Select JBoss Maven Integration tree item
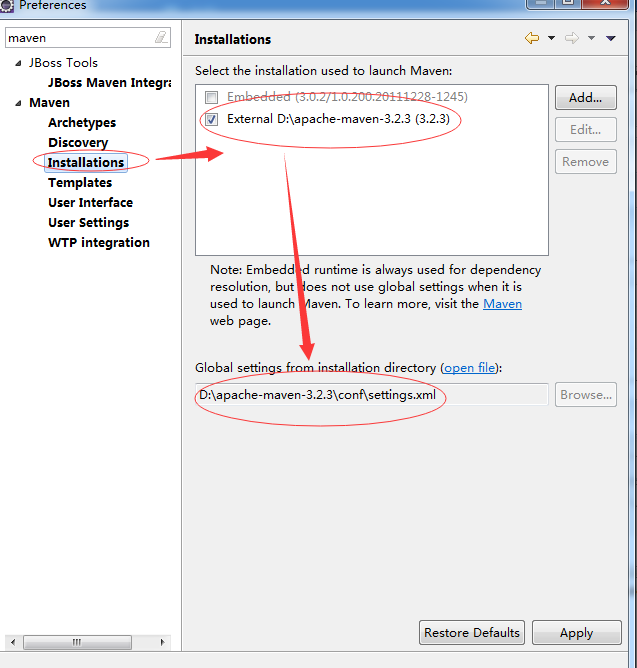637x668 pixels. click(110, 82)
